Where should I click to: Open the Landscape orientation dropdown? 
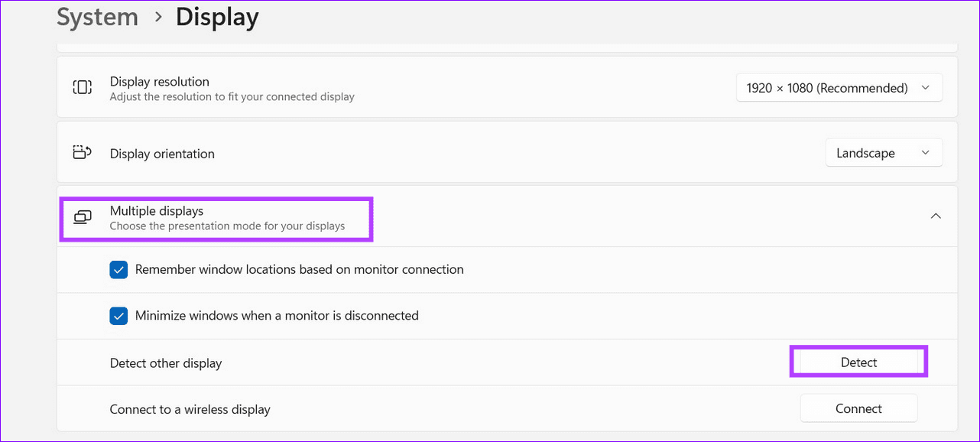pyautogui.click(x=883, y=153)
